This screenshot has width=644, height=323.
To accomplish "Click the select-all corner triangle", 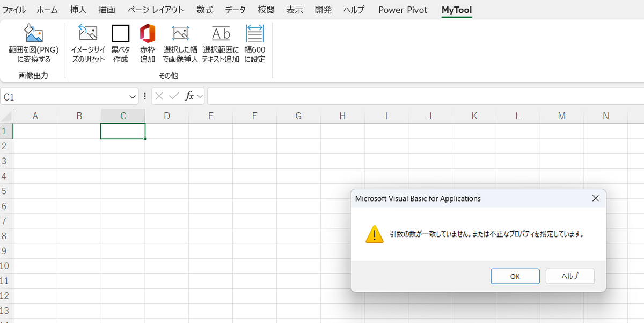I will click(6, 116).
